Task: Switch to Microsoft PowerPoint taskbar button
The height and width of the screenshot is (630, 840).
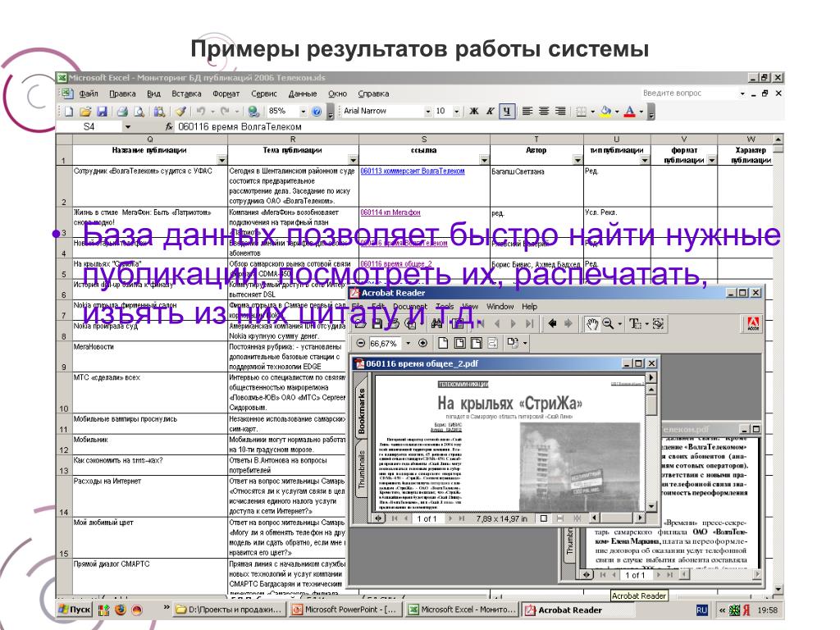Action: pyautogui.click(x=344, y=609)
